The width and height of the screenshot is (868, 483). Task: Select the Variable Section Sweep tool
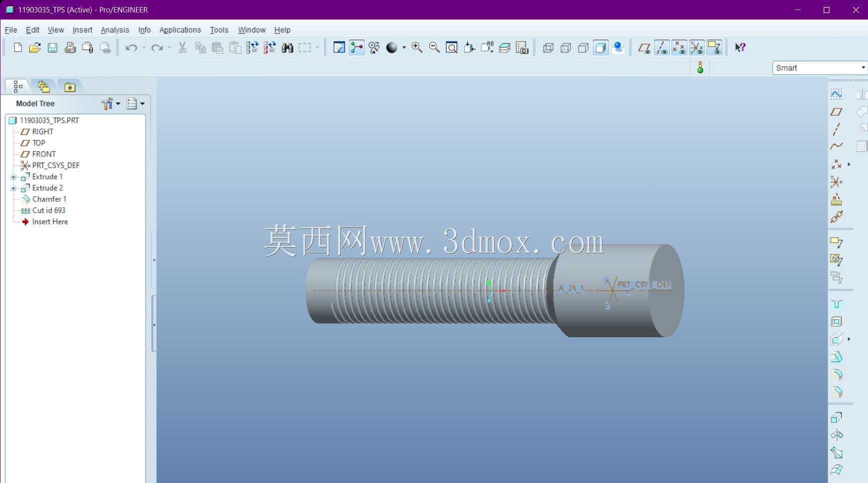837,453
